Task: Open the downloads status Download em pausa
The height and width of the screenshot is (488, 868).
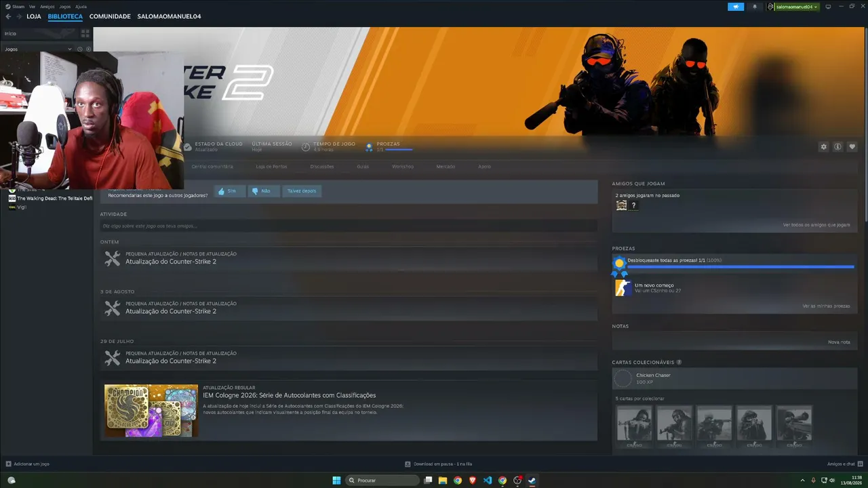Action: 438,464
